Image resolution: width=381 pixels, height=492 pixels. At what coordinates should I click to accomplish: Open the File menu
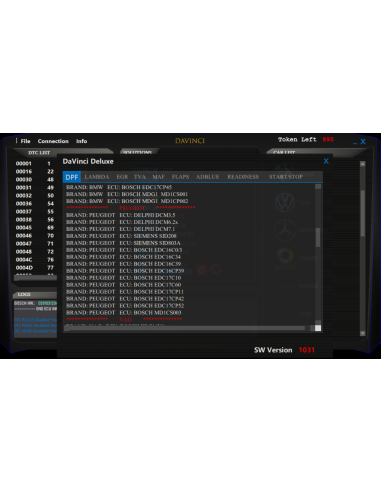[25, 141]
